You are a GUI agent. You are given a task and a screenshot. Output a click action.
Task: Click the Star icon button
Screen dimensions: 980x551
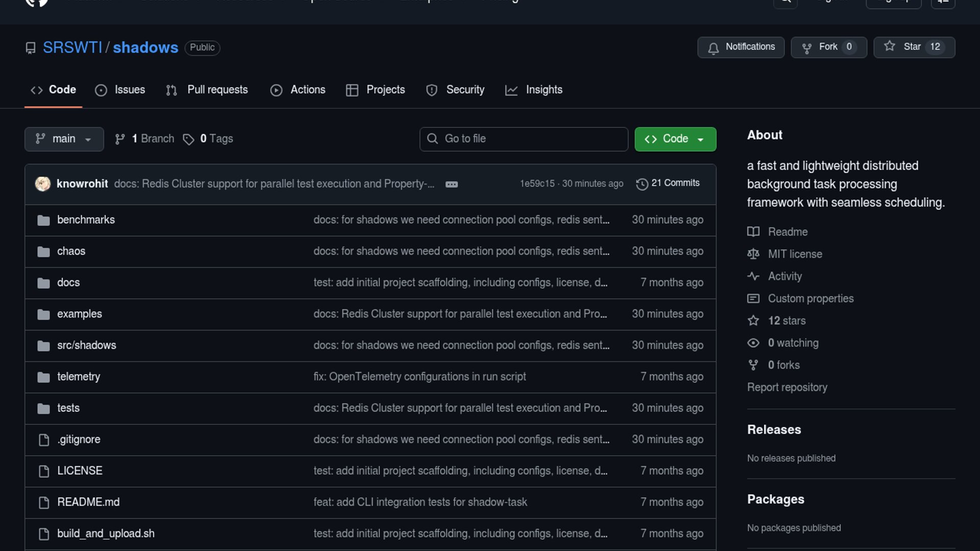pyautogui.click(x=890, y=46)
